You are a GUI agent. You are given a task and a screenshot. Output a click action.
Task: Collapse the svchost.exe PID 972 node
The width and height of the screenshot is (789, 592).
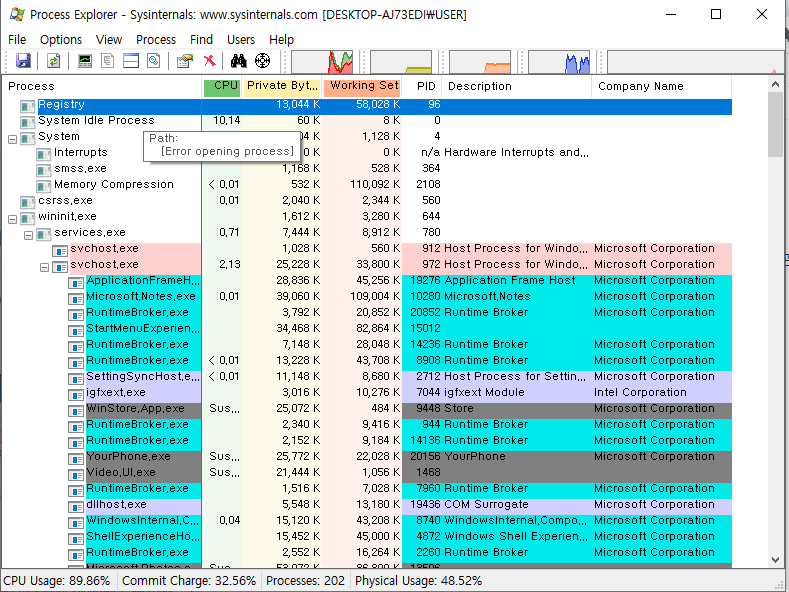(44, 267)
